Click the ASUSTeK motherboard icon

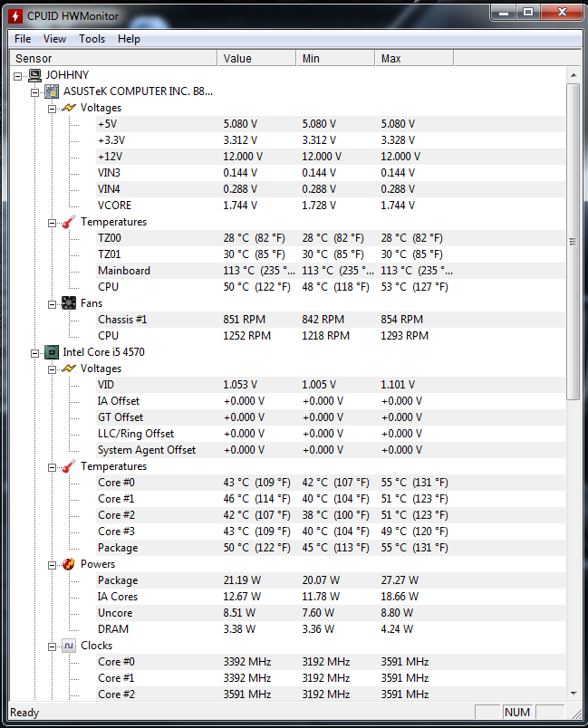click(52, 91)
